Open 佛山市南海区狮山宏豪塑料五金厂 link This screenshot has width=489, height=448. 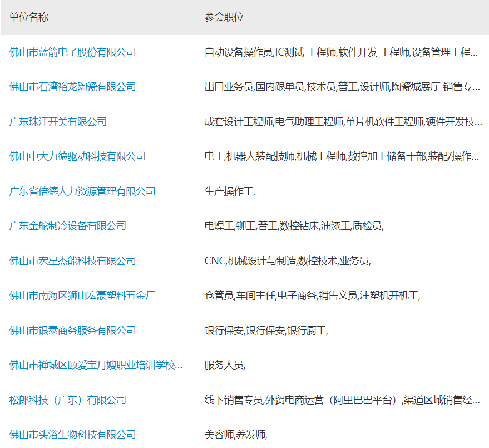(x=82, y=296)
